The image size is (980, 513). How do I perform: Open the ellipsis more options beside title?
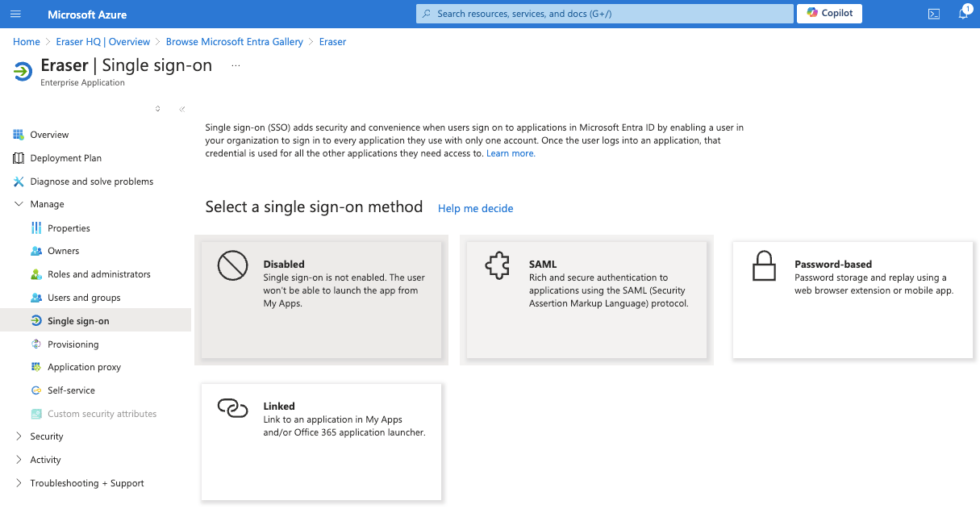236,66
